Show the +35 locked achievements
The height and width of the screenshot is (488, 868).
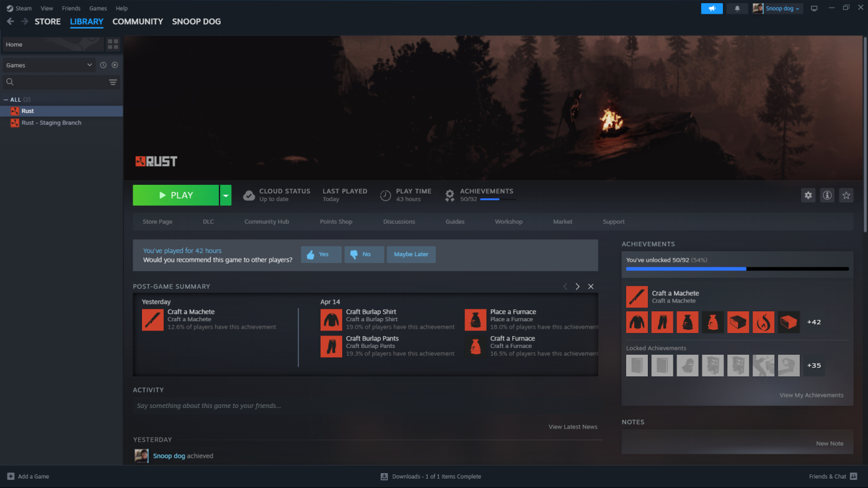click(814, 366)
